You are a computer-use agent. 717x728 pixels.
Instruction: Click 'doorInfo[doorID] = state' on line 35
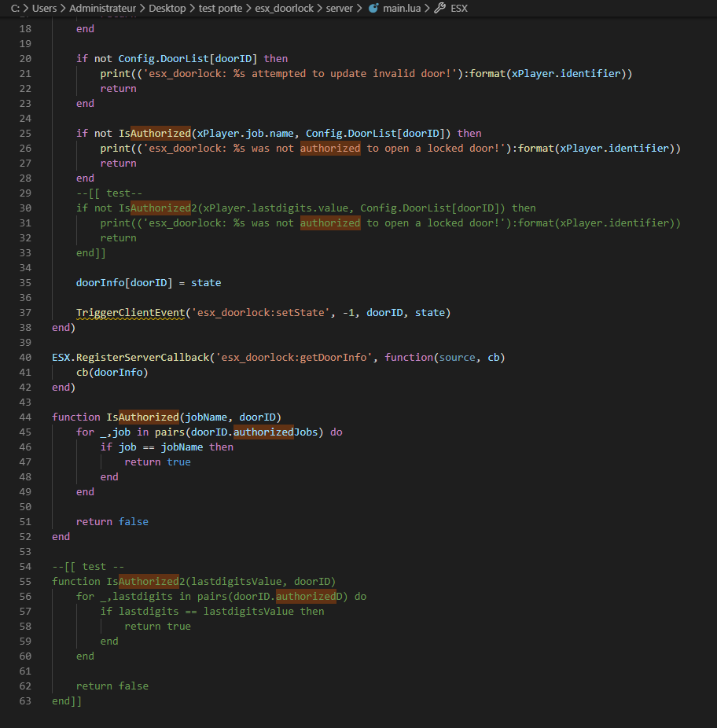149,283
